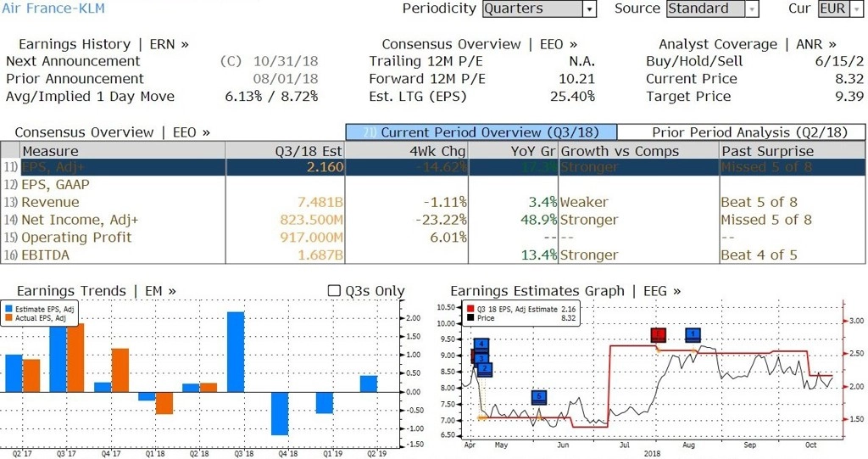This screenshot has width=868, height=459.
Task: Click the blue news marker numbered 2
Action: tap(484, 369)
